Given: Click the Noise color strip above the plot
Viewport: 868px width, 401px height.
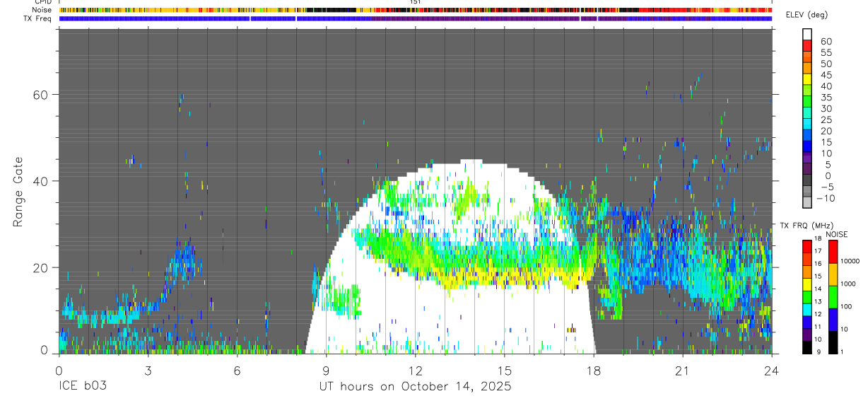Looking at the screenshot, I should pyautogui.click(x=416, y=10).
